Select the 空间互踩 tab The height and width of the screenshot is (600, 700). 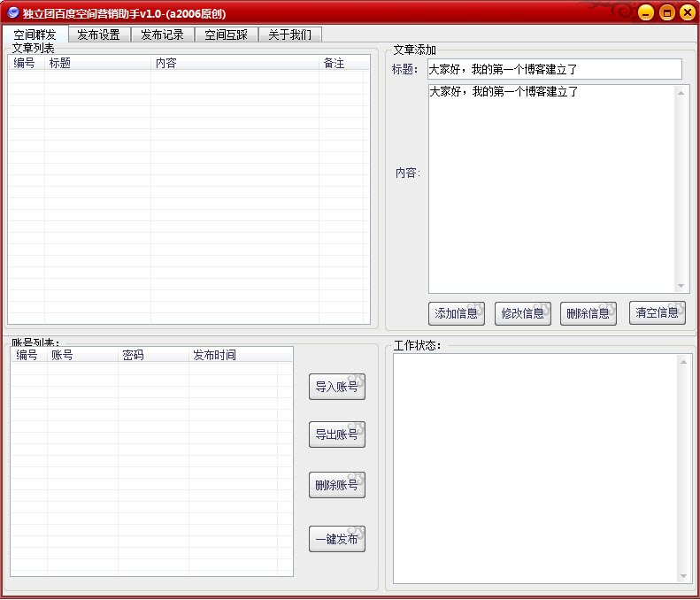click(x=226, y=35)
